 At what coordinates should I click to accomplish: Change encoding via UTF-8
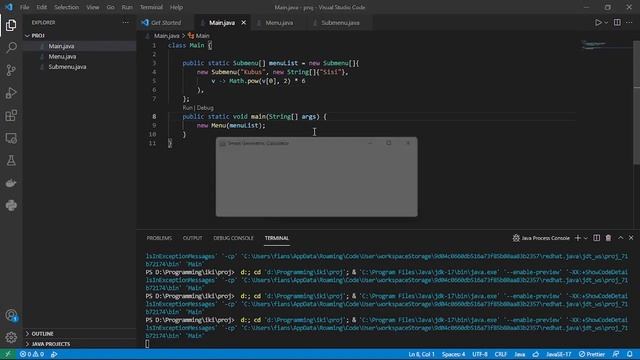[x=480, y=354]
